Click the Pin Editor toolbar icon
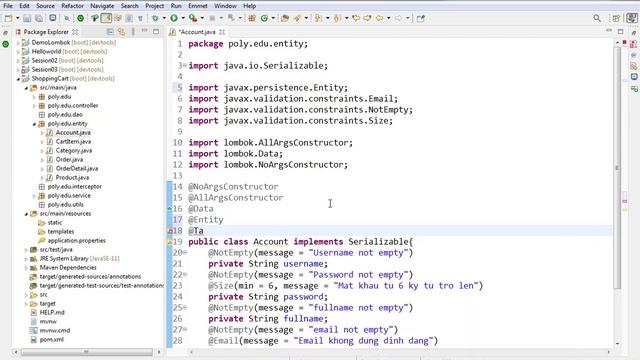This screenshot has height=360, width=640. 421,18
